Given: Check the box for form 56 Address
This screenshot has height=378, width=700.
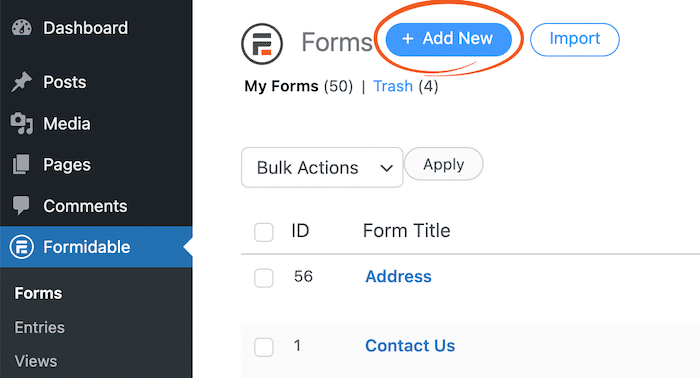Looking at the screenshot, I should 263,278.
